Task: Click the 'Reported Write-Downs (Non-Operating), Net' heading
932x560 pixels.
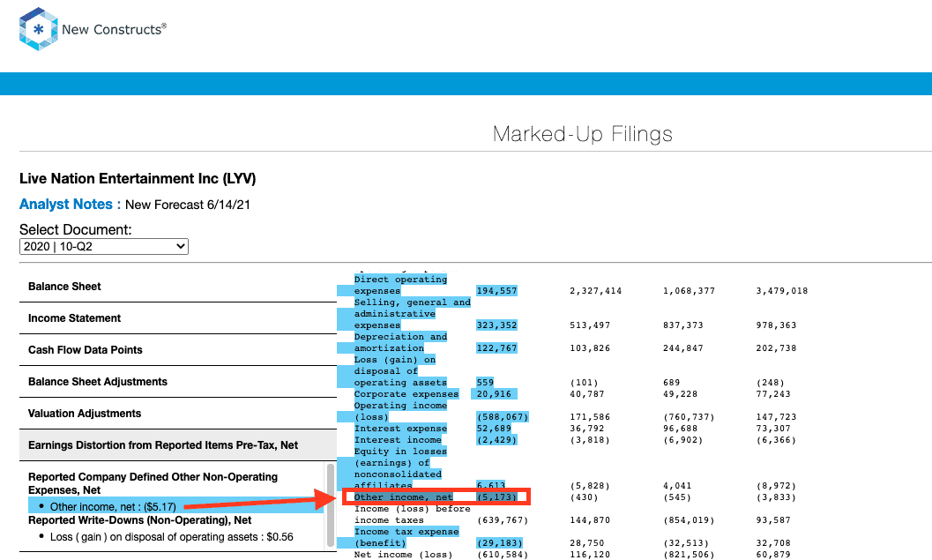Action: coord(139,520)
